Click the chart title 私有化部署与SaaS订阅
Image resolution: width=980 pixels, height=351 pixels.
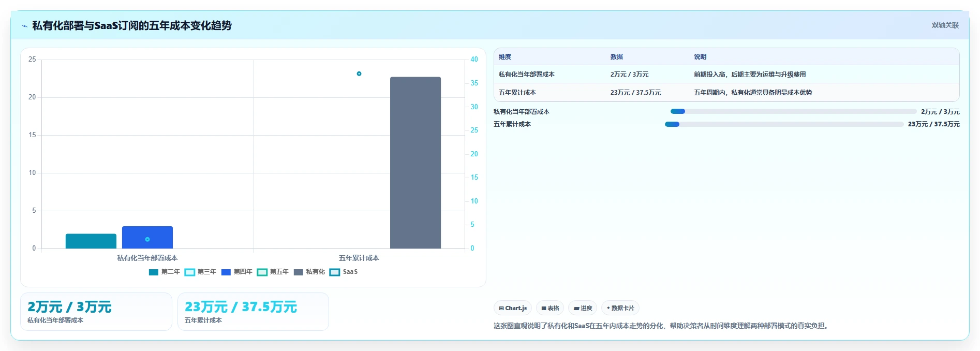click(x=132, y=25)
